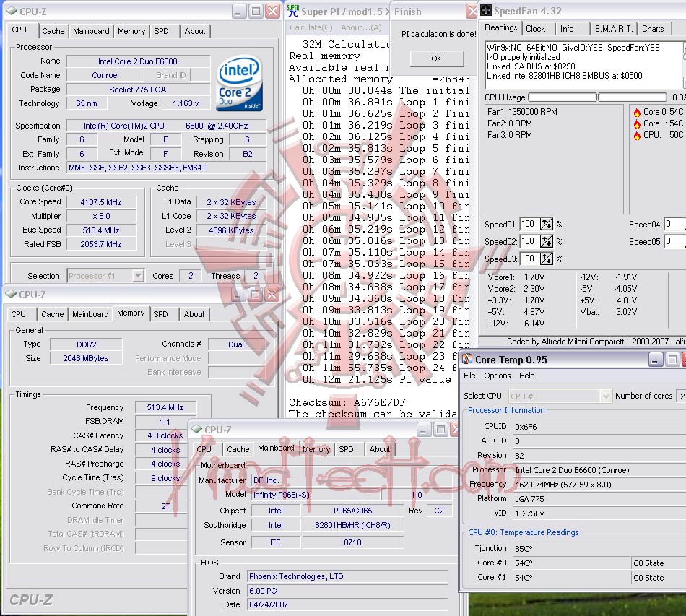The height and width of the screenshot is (616, 686).
Task: Click the Speed05 value input field
Action: 674,241
